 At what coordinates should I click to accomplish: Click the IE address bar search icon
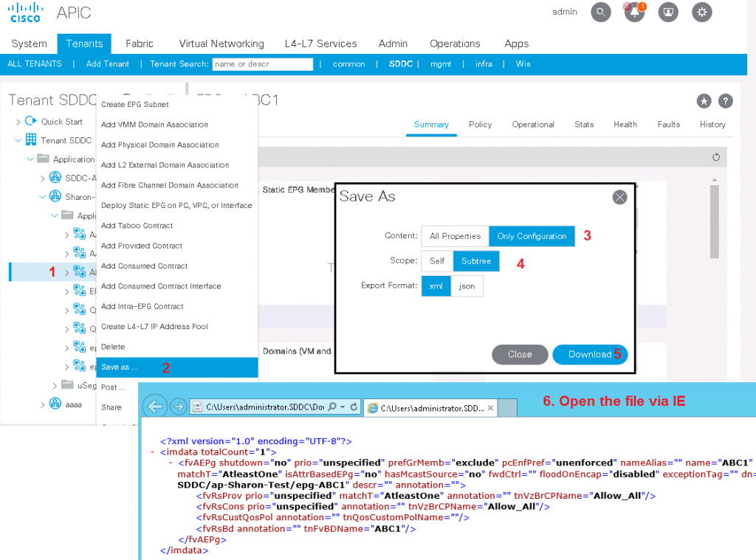coord(332,407)
